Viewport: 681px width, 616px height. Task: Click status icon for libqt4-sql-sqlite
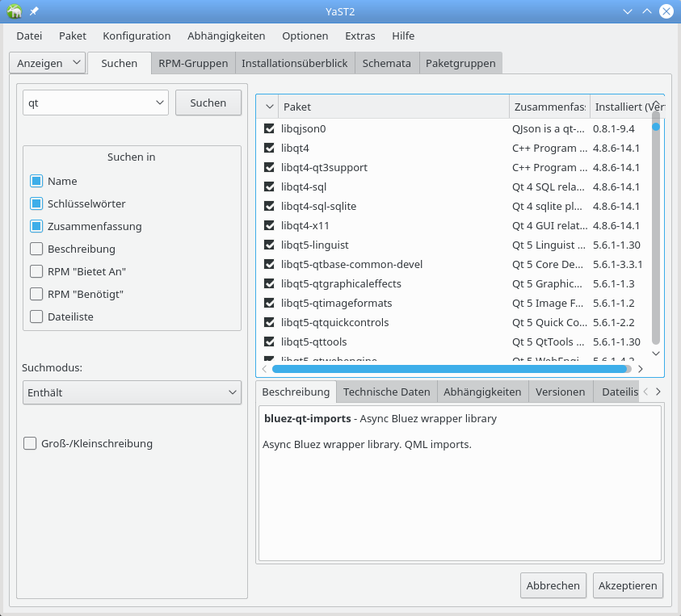(270, 206)
